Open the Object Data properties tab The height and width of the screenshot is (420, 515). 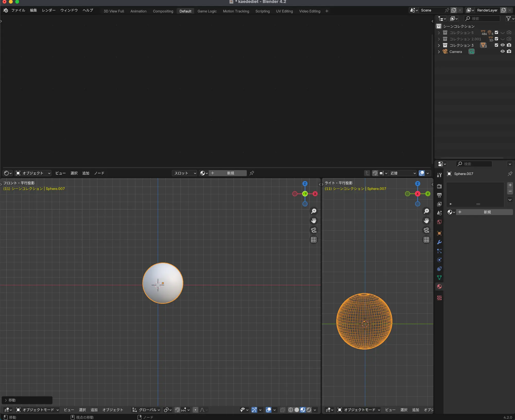click(x=439, y=278)
